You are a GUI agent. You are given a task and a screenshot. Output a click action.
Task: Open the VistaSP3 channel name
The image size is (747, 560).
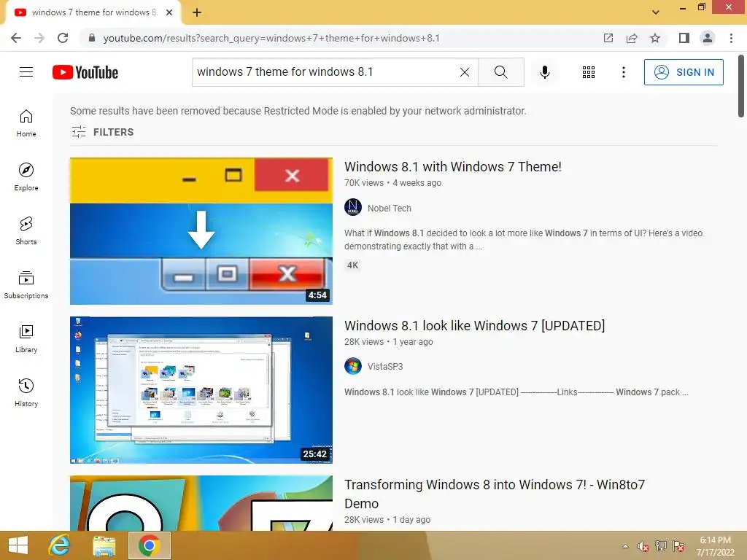point(385,366)
